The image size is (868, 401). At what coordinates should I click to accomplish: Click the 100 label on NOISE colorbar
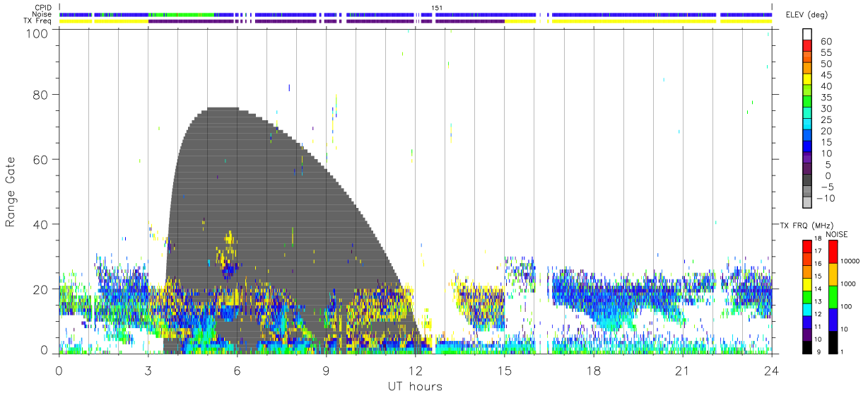847,306
